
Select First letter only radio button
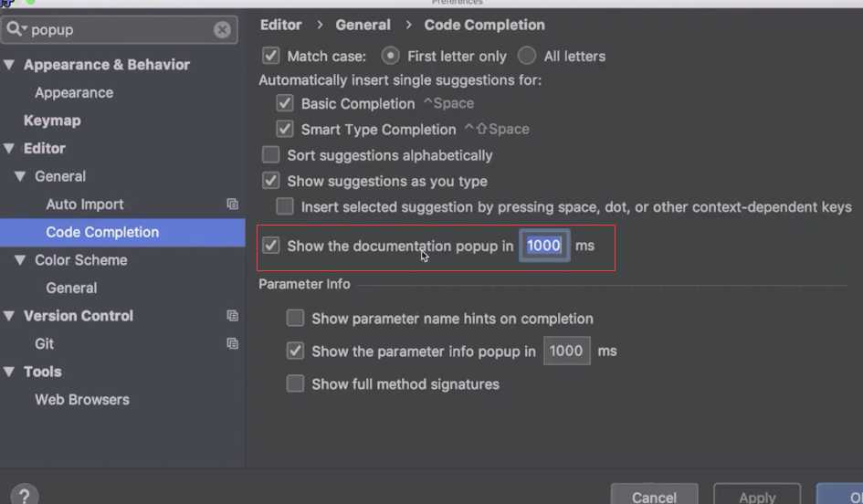(x=390, y=56)
